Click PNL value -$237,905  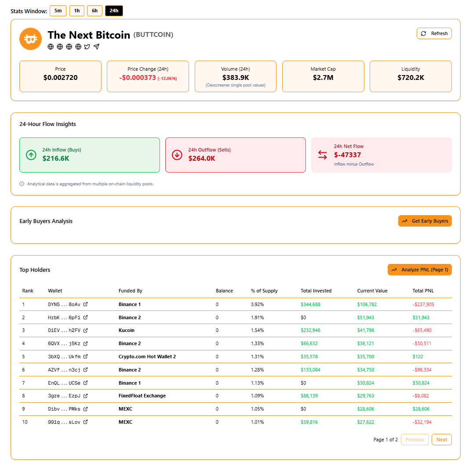(x=423, y=304)
